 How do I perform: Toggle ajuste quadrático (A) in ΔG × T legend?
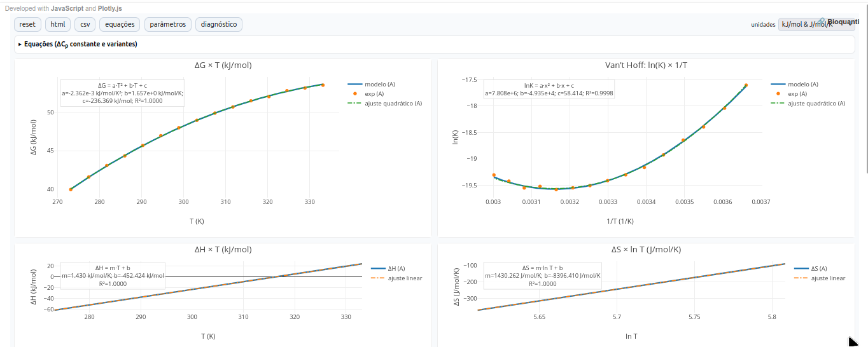(393, 103)
